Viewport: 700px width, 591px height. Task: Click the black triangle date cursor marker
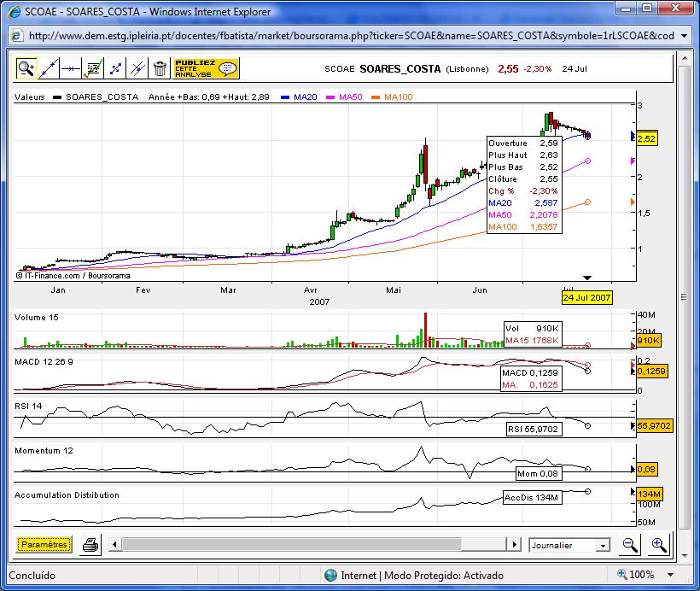coord(587,278)
